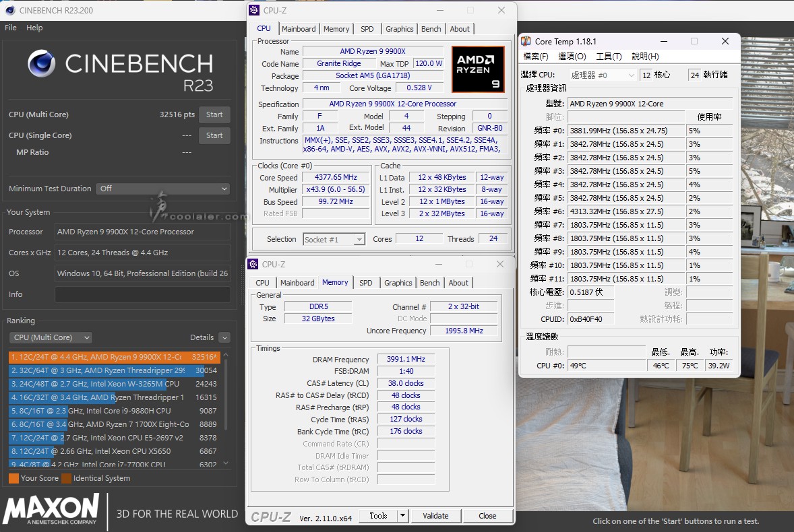Screen dimensions: 794x532
Task: Click the Identical System legend swatch
Action: pos(66,478)
